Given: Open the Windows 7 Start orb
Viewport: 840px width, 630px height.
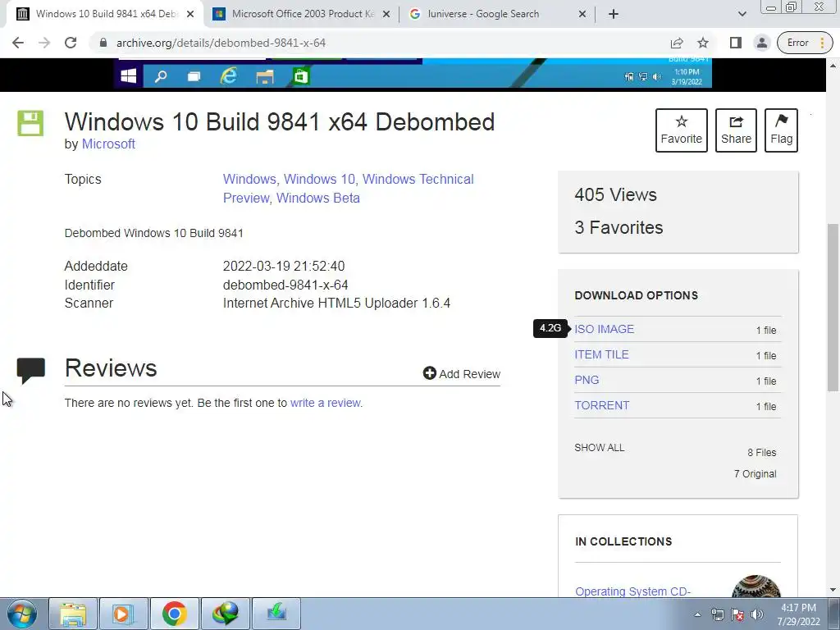Looking at the screenshot, I should tap(22, 614).
